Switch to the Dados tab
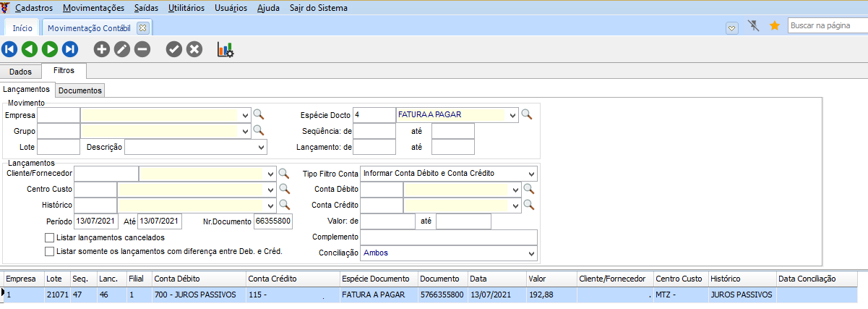 21,72
